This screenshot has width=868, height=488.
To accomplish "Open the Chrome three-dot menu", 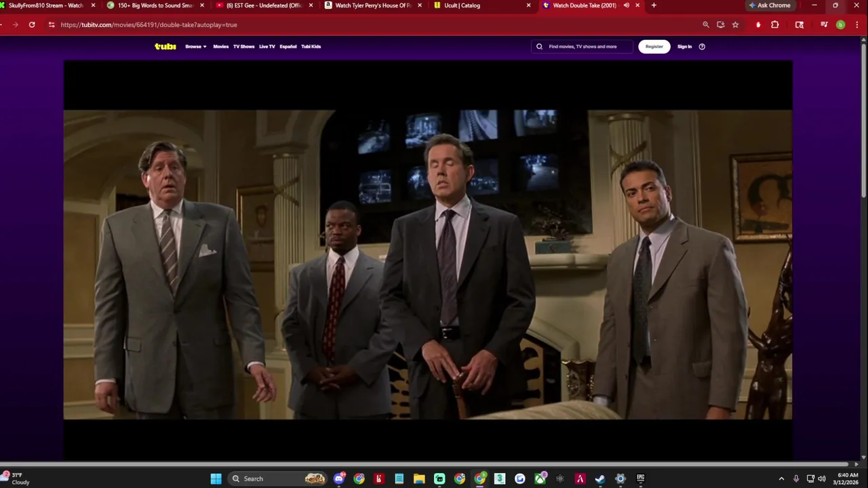I will tap(856, 24).
